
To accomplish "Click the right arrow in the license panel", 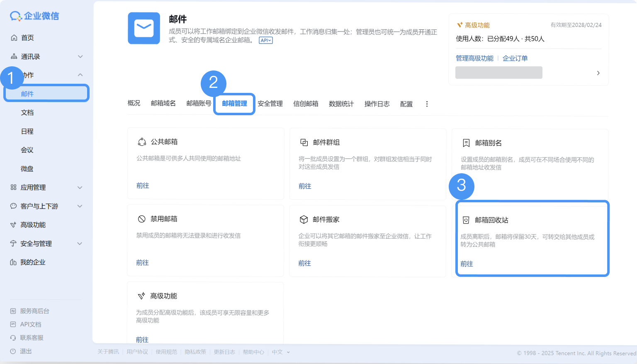I will pyautogui.click(x=598, y=73).
